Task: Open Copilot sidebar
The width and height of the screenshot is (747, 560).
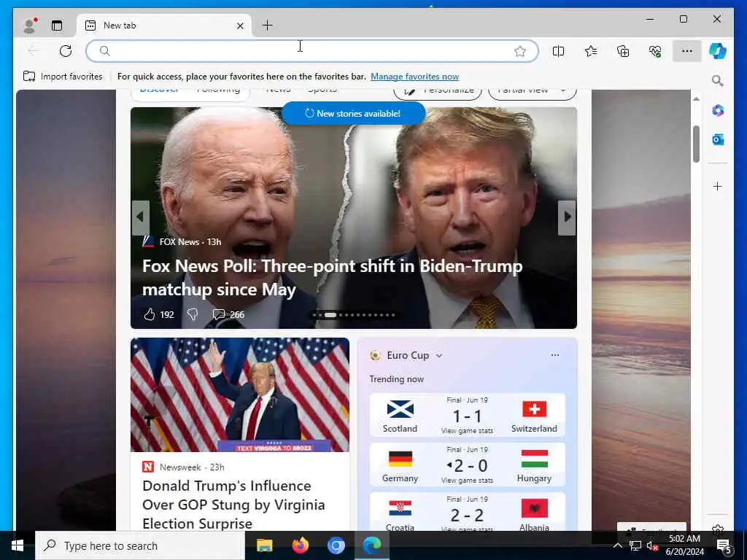Action: point(718,51)
